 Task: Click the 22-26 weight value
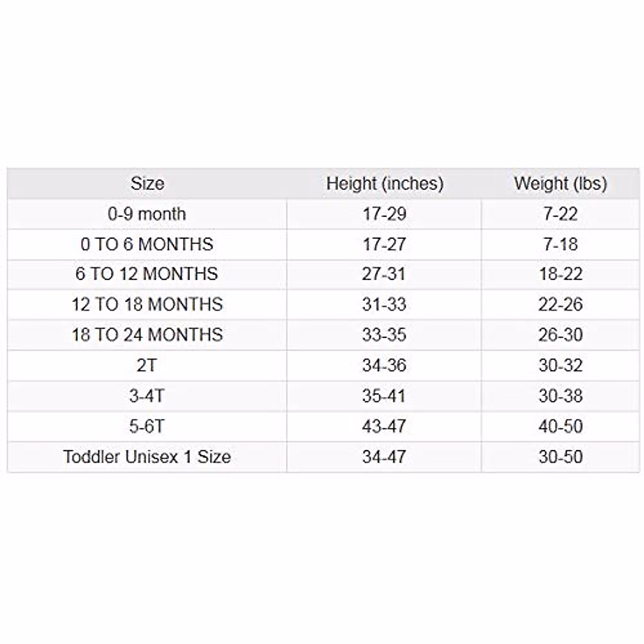click(x=560, y=305)
